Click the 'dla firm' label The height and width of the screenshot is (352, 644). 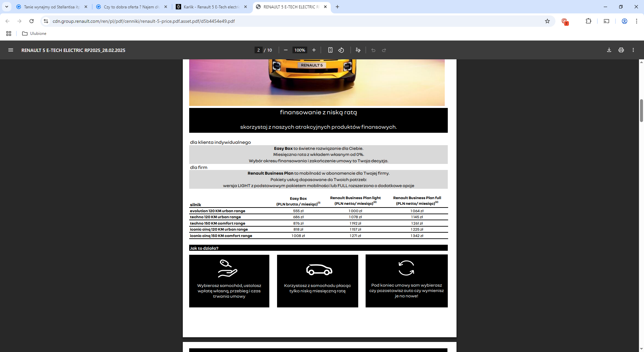point(199,167)
